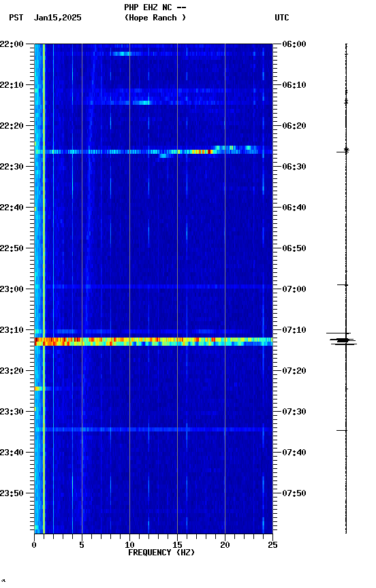Click the PST timezone label
376x588 pixels.
click(16, 18)
